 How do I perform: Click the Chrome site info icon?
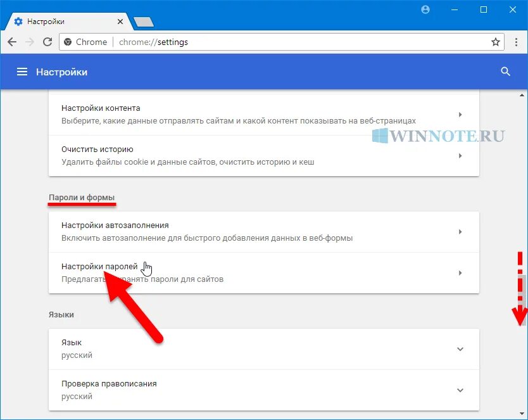(x=68, y=42)
